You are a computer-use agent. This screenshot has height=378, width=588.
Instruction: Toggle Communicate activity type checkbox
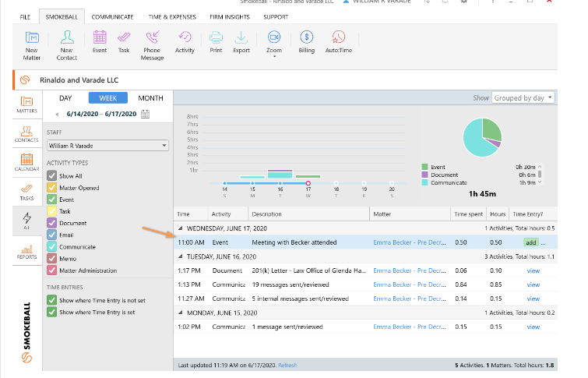(x=51, y=246)
